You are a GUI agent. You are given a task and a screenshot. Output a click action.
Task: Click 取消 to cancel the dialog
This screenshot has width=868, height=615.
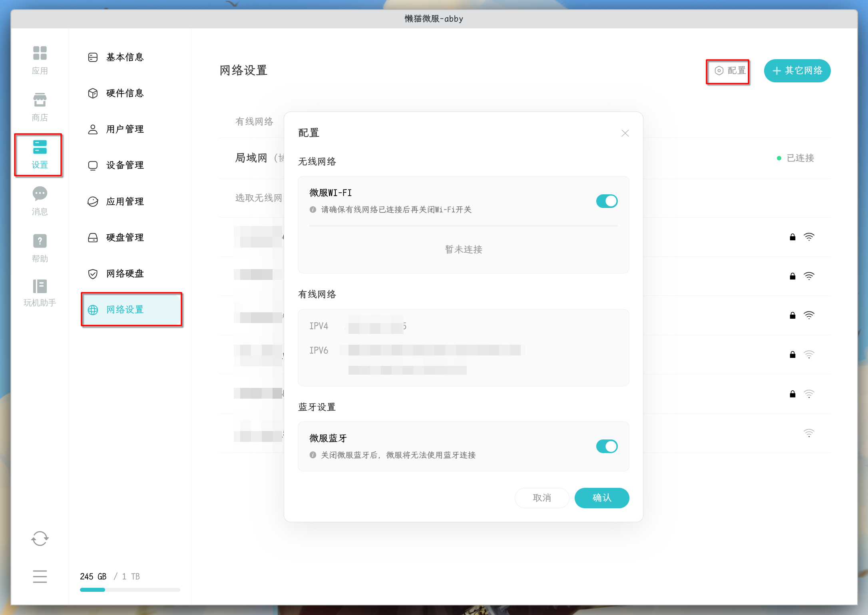coord(542,498)
